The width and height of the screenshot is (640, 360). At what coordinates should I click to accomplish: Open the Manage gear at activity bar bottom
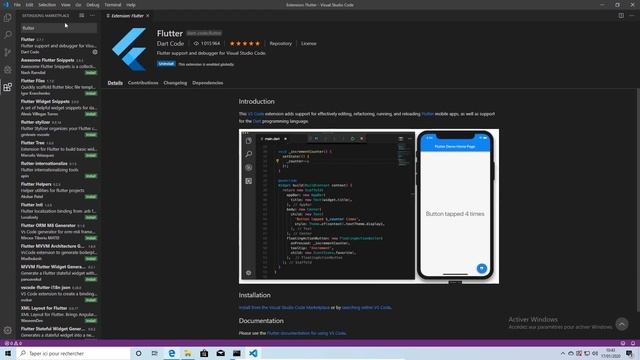pyautogui.click(x=7, y=330)
